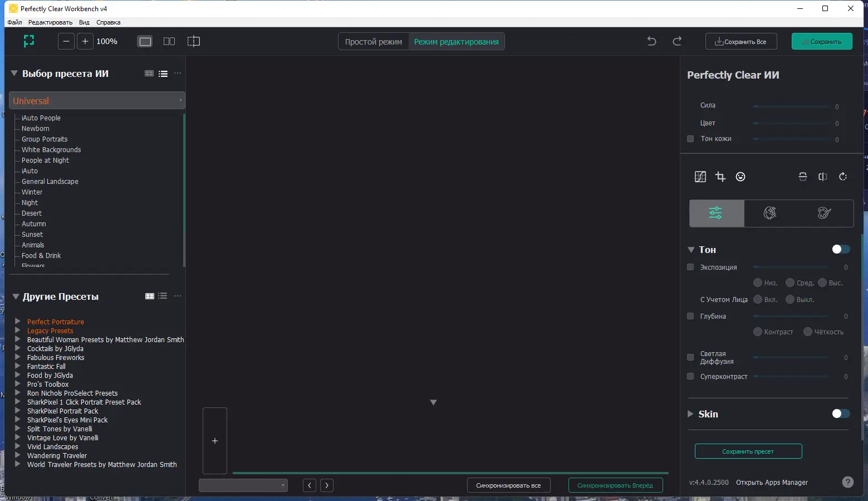Open the Вид menu
Screen dimensions: 868x501
(84, 22)
